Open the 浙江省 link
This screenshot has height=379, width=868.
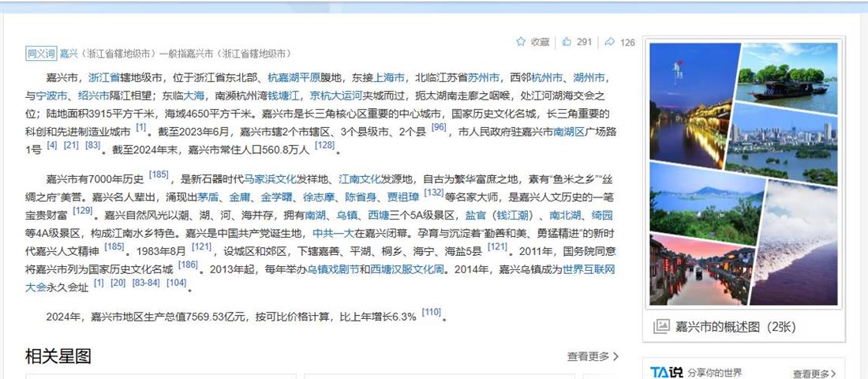click(104, 77)
